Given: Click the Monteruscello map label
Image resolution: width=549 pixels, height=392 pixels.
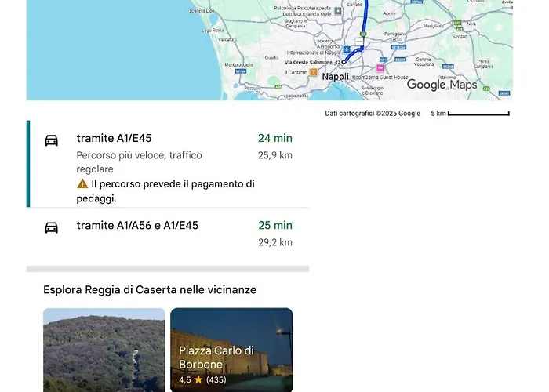Looking at the screenshot, I should coord(238,65).
